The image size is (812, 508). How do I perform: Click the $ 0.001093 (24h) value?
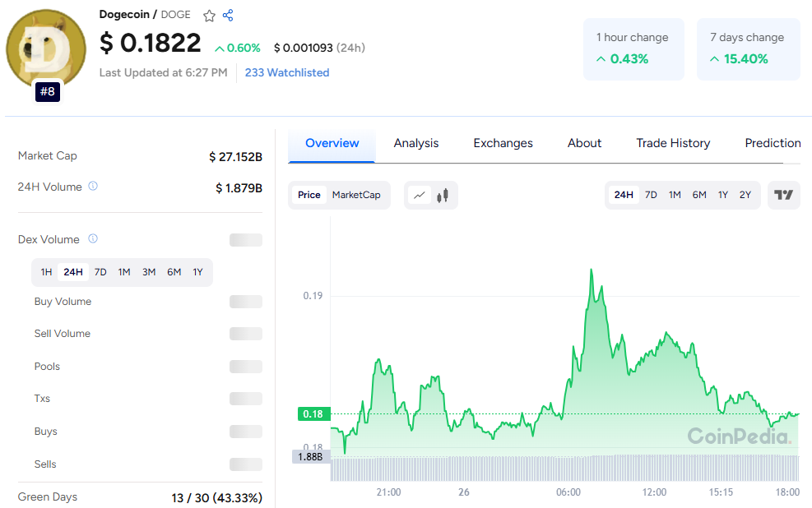tap(319, 48)
